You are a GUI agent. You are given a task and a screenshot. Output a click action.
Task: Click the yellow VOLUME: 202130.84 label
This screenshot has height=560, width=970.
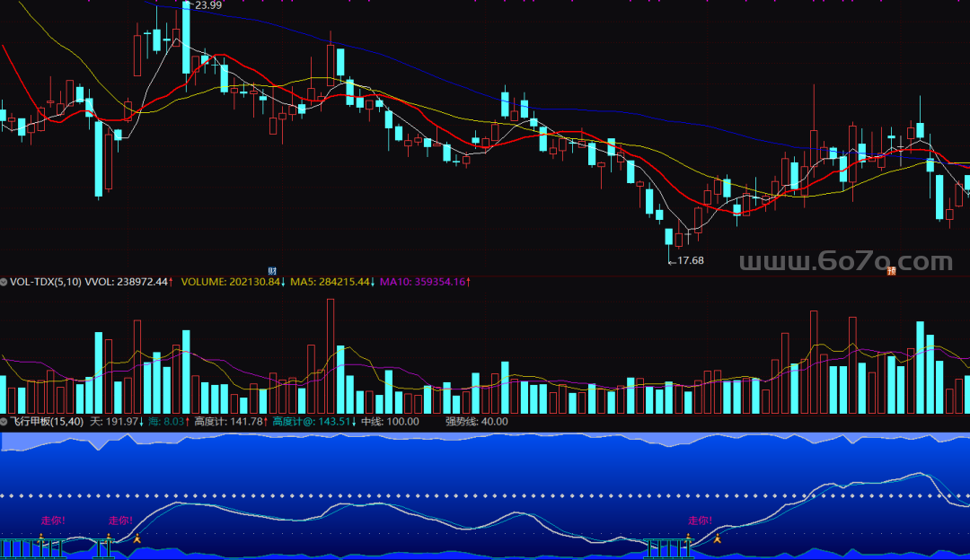tap(232, 282)
